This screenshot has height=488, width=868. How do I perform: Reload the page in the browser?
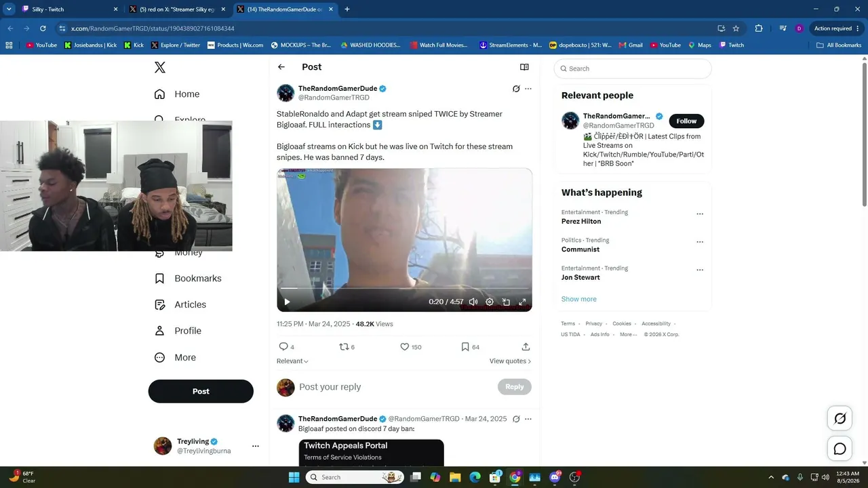pyautogui.click(x=43, y=28)
